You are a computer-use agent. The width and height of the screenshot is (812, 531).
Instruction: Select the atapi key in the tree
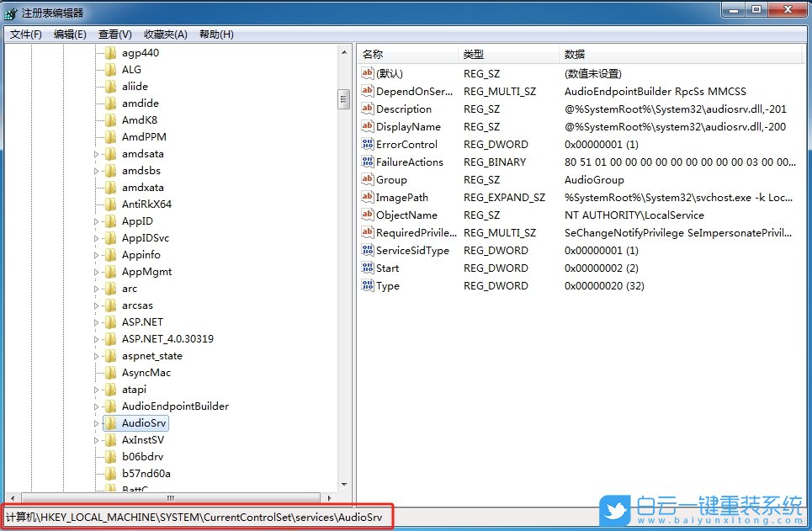[133, 389]
